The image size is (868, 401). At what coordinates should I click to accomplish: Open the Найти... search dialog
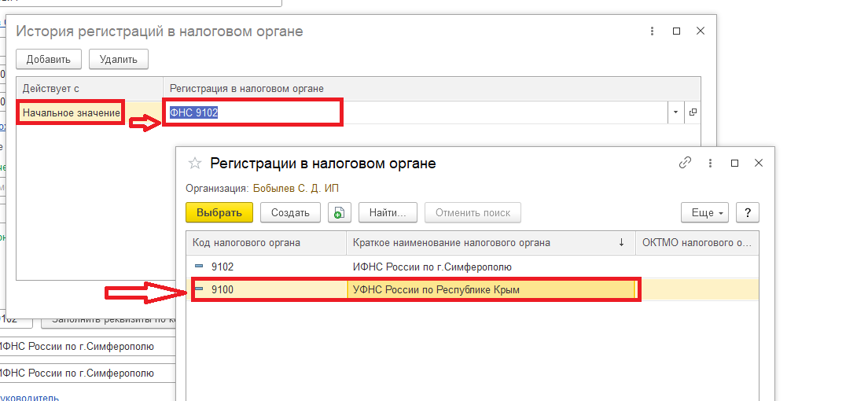(387, 212)
